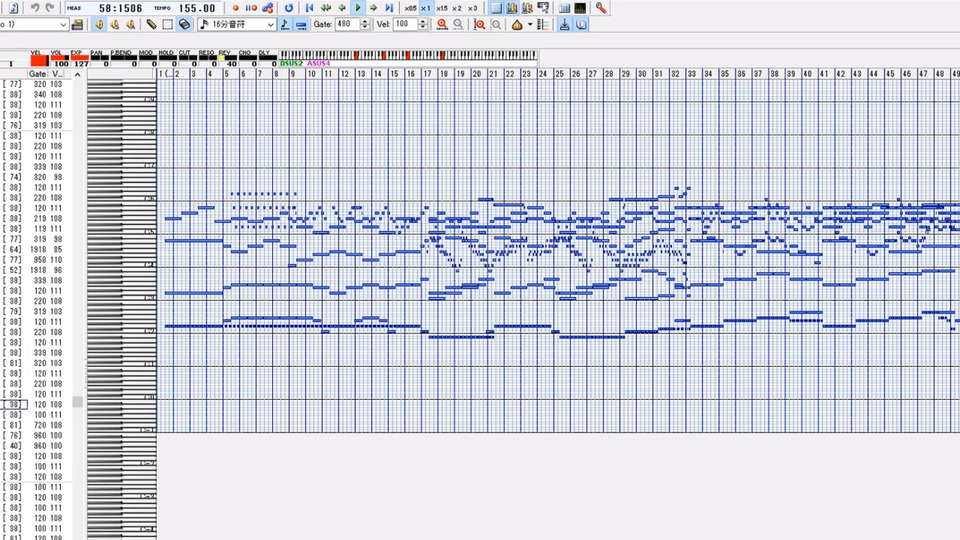The width and height of the screenshot is (960, 540).
Task: Zoom in horizontally with red magnifier
Action: pyautogui.click(x=442, y=24)
